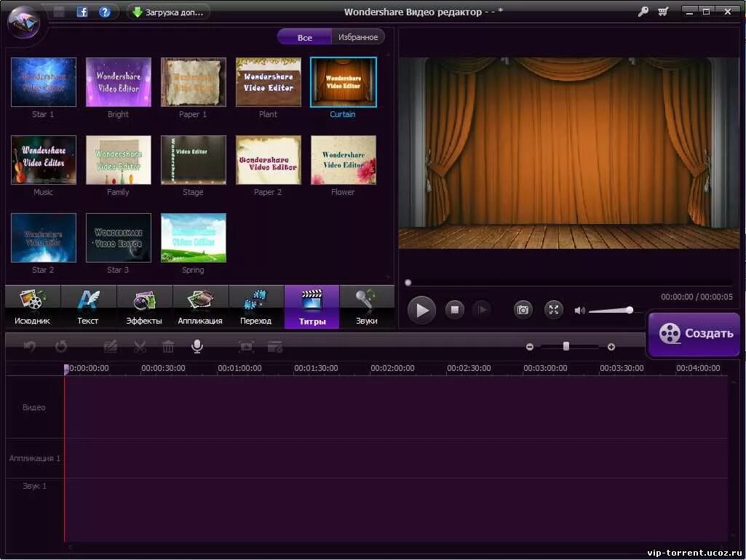
Task: Play the preview video
Action: point(421,310)
